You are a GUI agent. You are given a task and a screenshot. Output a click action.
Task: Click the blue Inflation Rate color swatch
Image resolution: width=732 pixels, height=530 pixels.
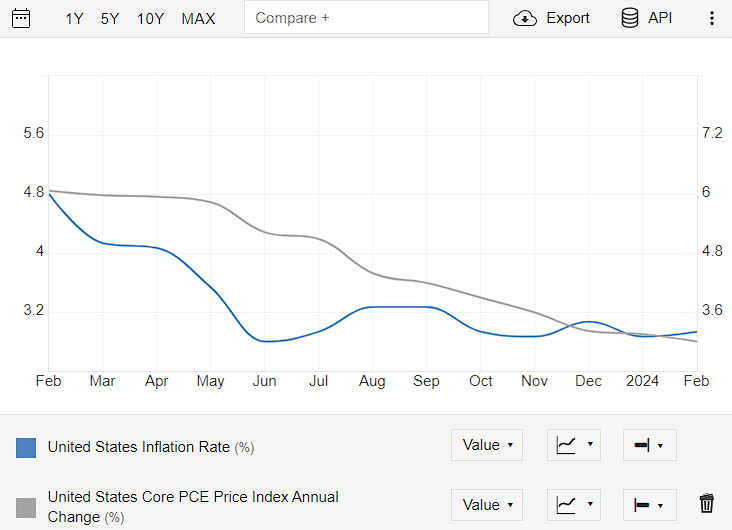click(x=26, y=448)
